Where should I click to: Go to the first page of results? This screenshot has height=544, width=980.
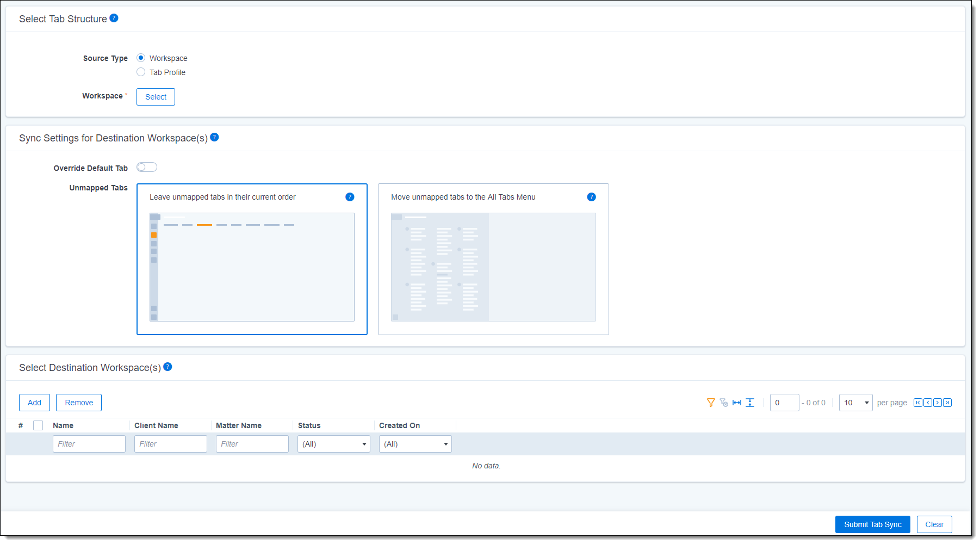tap(918, 403)
